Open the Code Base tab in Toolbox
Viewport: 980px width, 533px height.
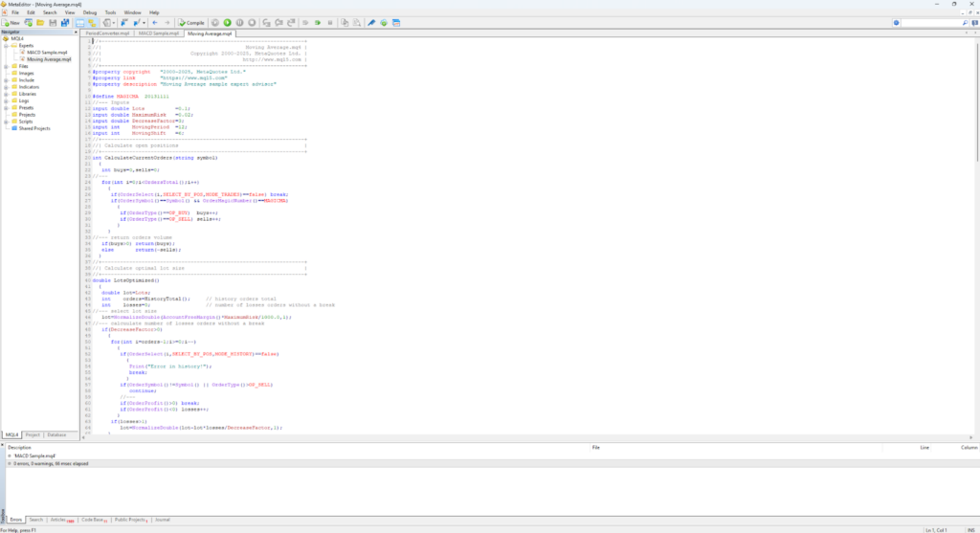[94, 520]
